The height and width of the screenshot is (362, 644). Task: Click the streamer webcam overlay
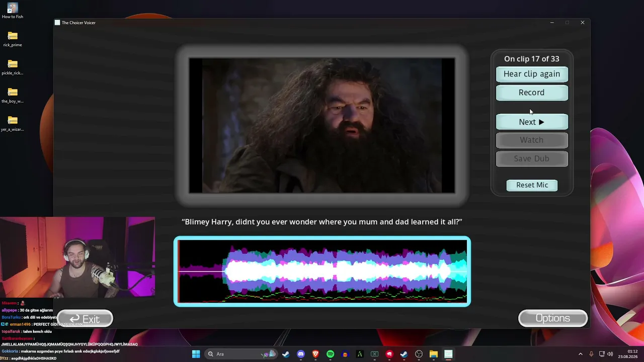tap(77, 257)
